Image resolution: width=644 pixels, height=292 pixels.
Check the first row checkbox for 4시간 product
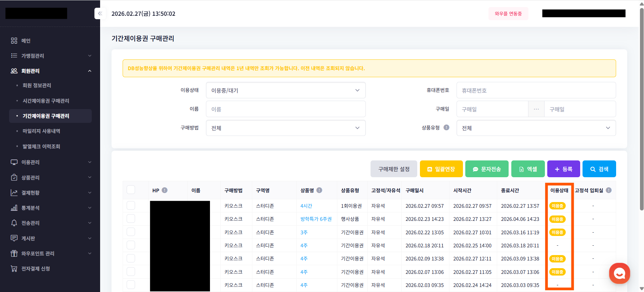pos(131,206)
